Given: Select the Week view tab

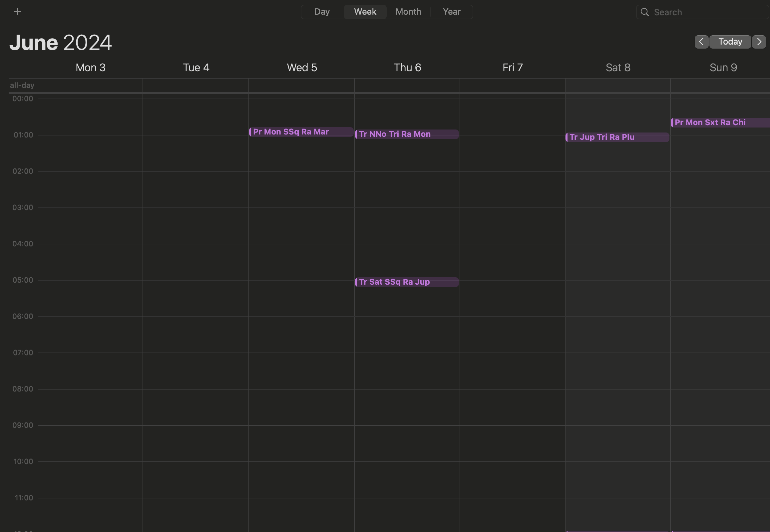Looking at the screenshot, I should click(365, 12).
